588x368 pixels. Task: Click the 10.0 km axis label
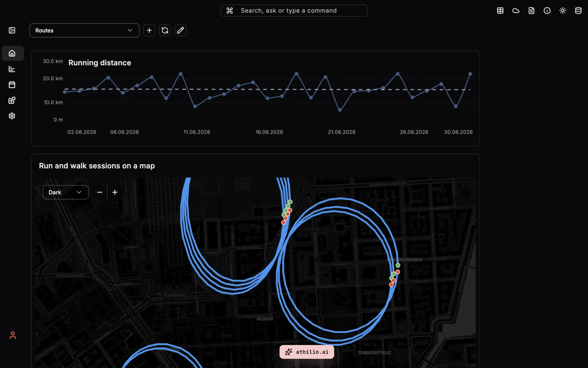pyautogui.click(x=53, y=103)
